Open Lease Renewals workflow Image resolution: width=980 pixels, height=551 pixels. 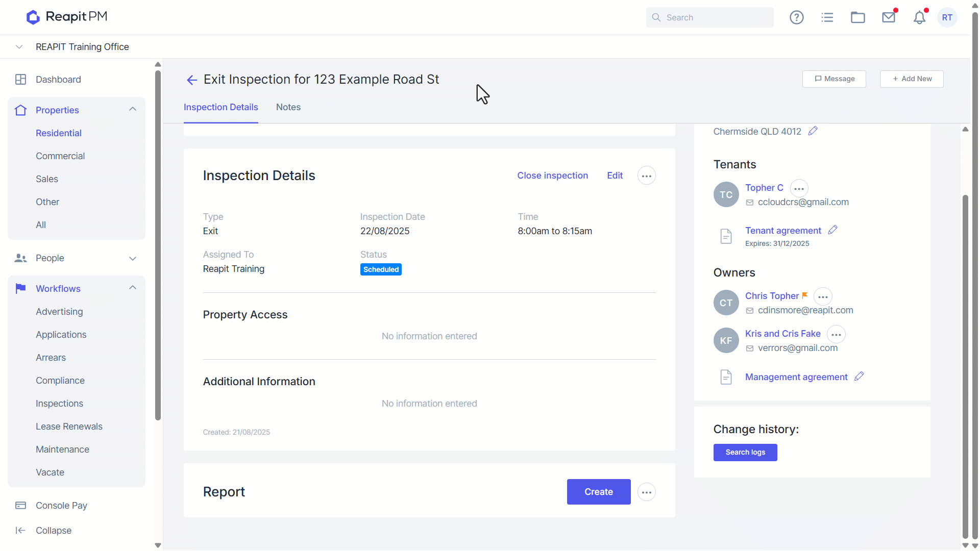(69, 427)
